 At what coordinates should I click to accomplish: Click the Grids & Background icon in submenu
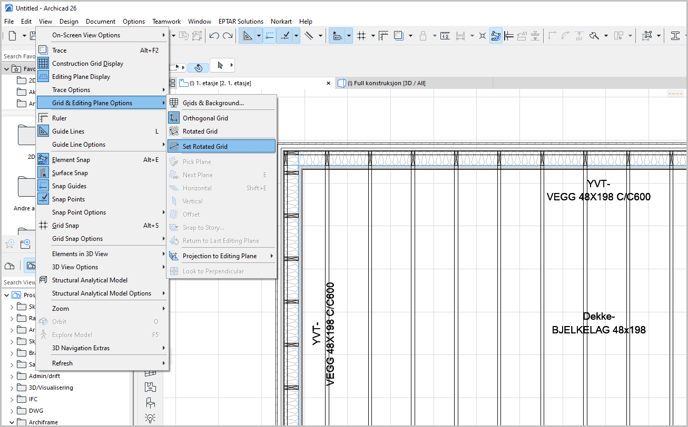174,103
